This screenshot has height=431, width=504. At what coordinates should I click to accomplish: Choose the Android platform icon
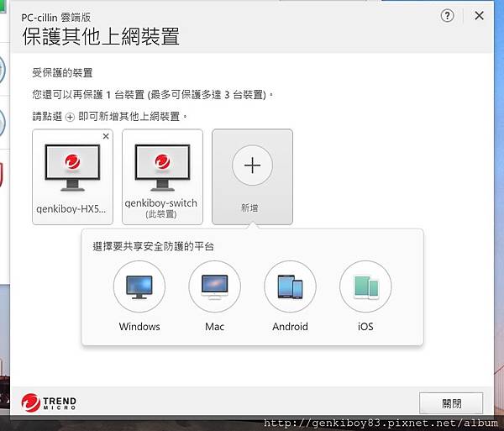(291, 286)
